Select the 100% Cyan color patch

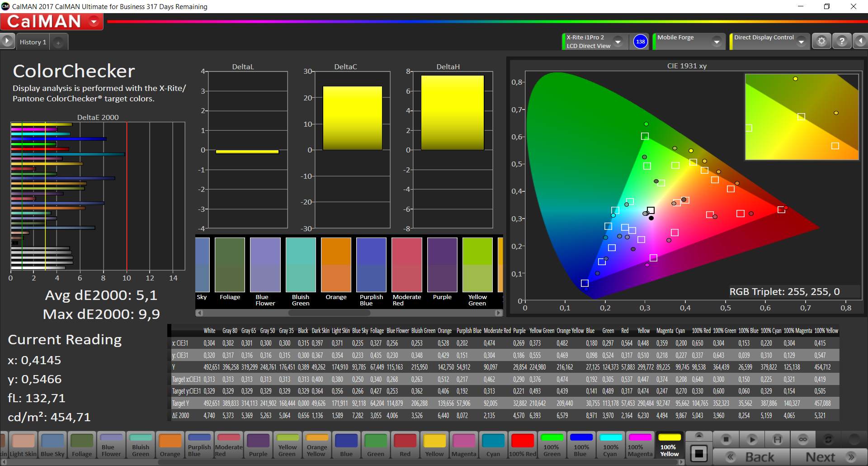610,445
